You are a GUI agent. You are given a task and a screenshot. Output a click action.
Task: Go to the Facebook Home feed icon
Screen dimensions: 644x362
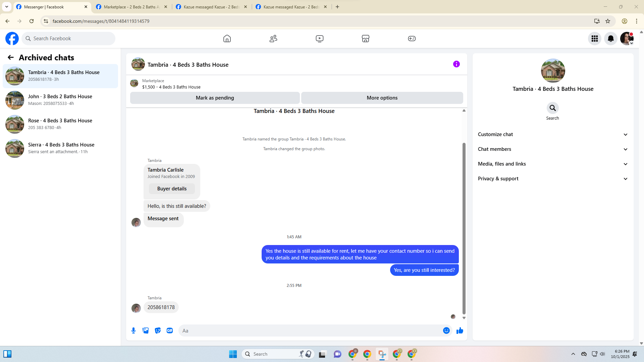(x=227, y=39)
